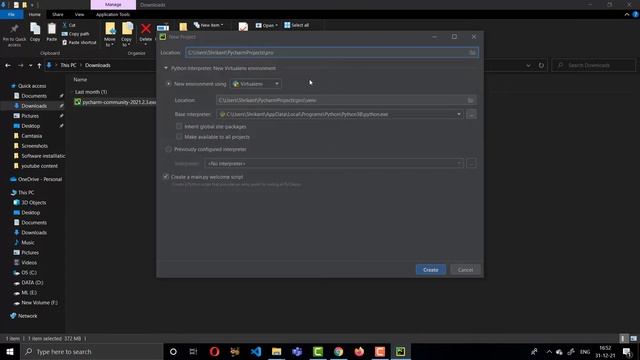The width and height of the screenshot is (640, 360).
Task: Click Task View icon on taskbar
Action: pos(193,351)
